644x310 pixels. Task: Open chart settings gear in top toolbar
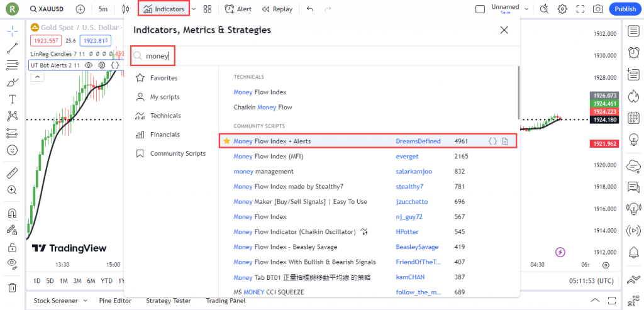[562, 9]
